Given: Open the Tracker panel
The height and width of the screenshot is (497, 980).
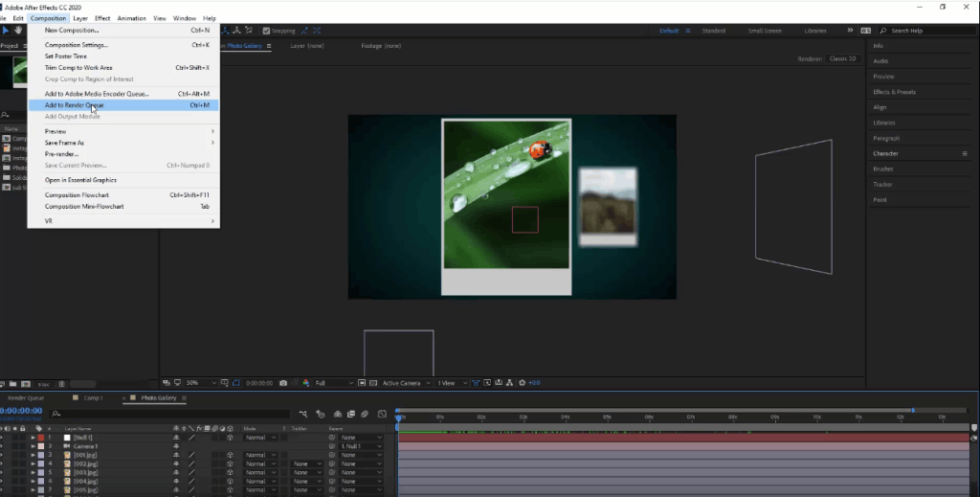Looking at the screenshot, I should pos(882,185).
